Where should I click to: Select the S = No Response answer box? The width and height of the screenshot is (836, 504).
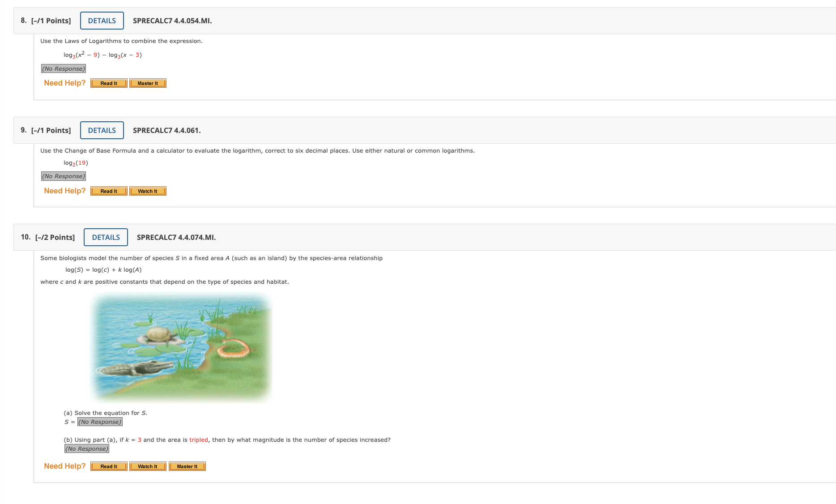[100, 422]
